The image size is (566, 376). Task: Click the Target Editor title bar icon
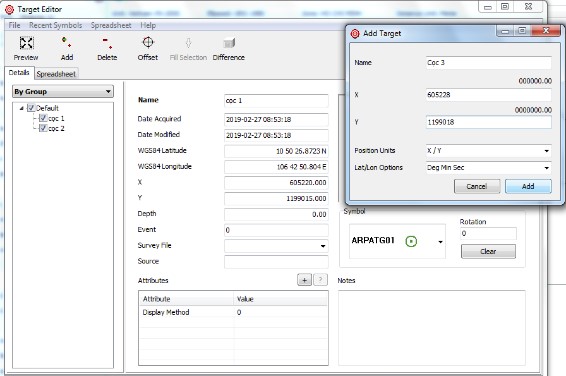[x=9, y=9]
